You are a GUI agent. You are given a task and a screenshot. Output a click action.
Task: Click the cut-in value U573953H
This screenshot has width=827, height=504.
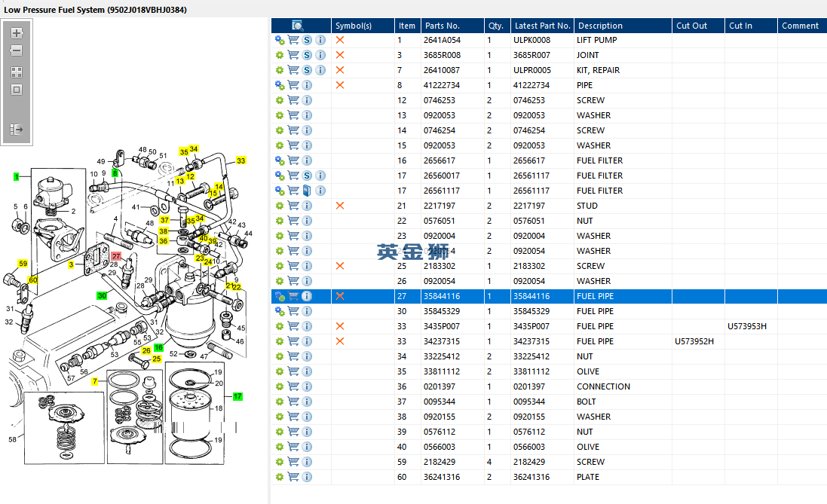coord(747,326)
